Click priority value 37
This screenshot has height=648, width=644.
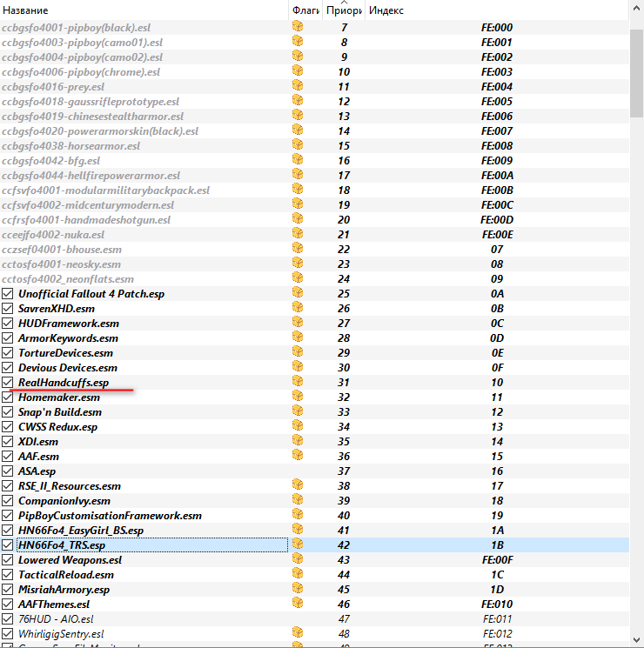pyautogui.click(x=344, y=471)
